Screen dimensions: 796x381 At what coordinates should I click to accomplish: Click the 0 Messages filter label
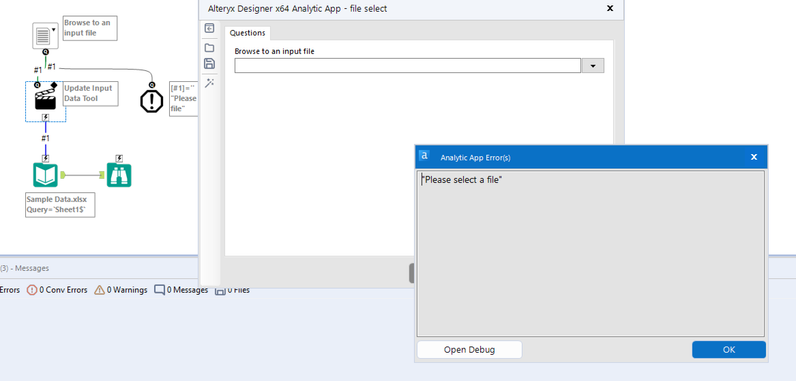[x=187, y=290]
